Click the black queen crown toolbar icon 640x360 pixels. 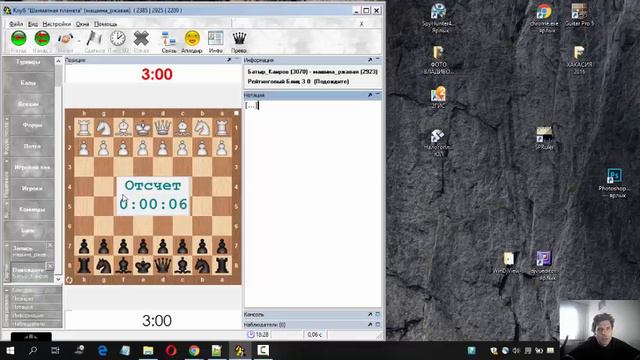[239, 39]
